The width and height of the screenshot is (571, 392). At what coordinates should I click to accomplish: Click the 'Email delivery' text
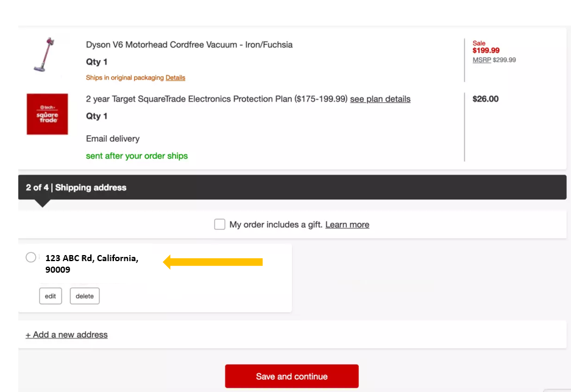coord(113,139)
